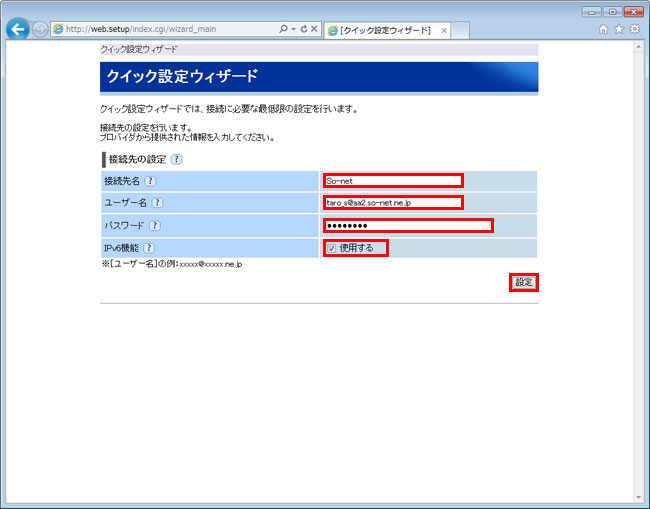Click help icon beside ユーザー名 label
This screenshot has width=650, height=509.
[156, 203]
